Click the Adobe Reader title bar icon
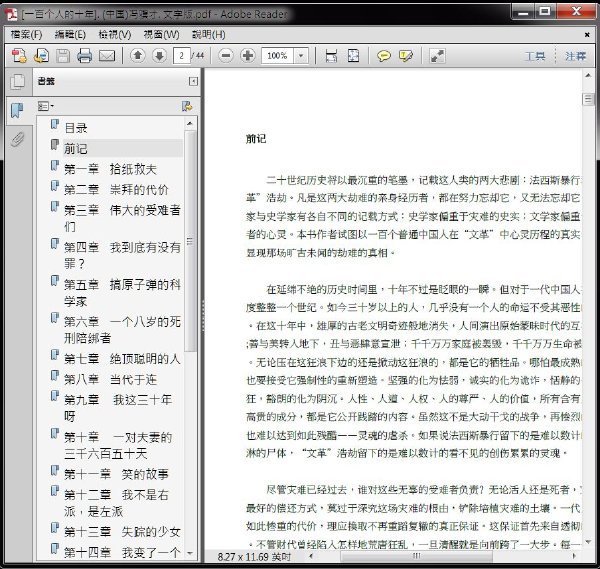The height and width of the screenshot is (569, 600). (x=13, y=14)
